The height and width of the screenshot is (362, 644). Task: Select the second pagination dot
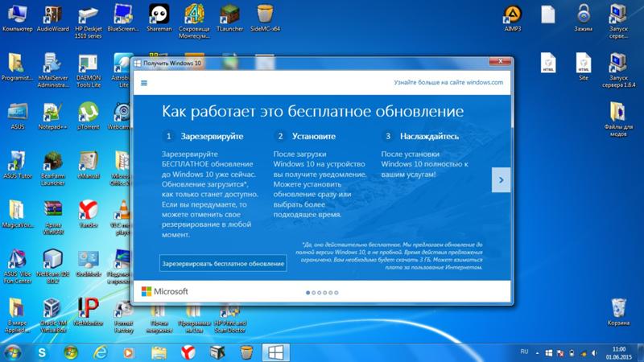coord(314,293)
